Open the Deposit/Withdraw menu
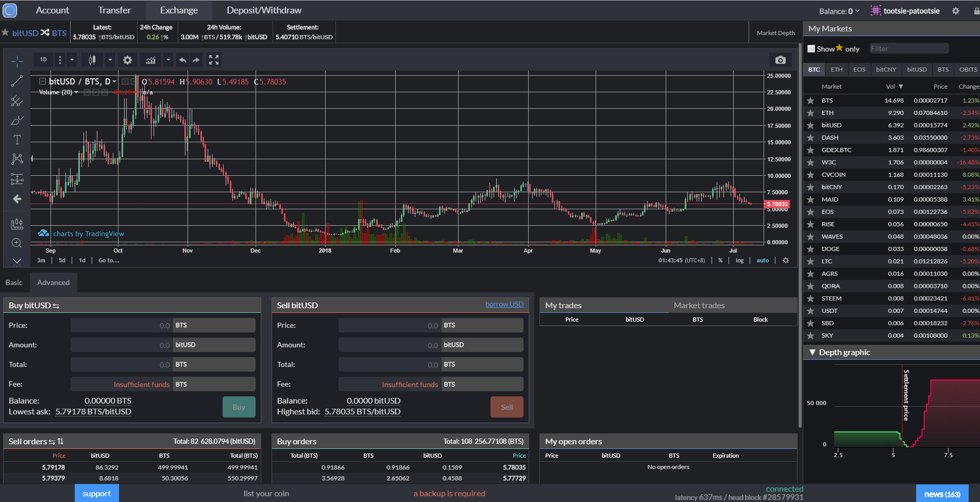 (x=264, y=10)
